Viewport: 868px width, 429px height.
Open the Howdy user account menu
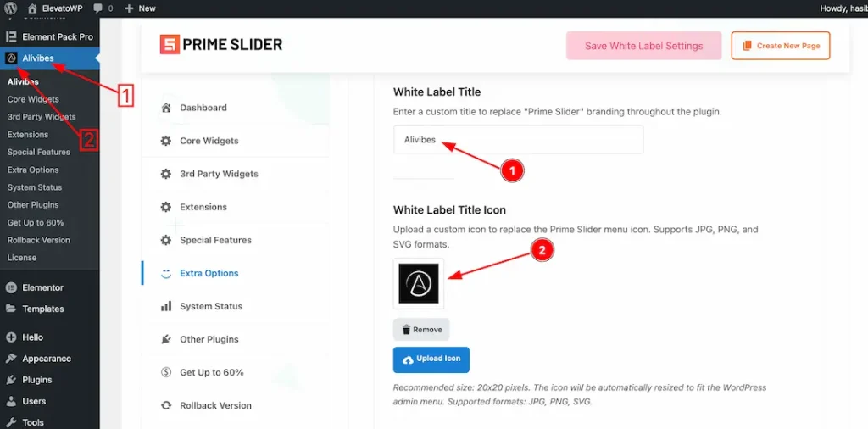click(x=843, y=8)
